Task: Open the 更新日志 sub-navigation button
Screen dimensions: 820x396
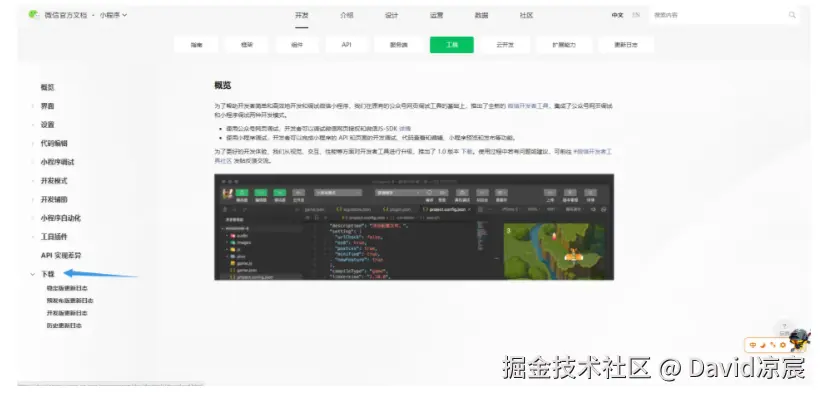Action: (x=626, y=45)
